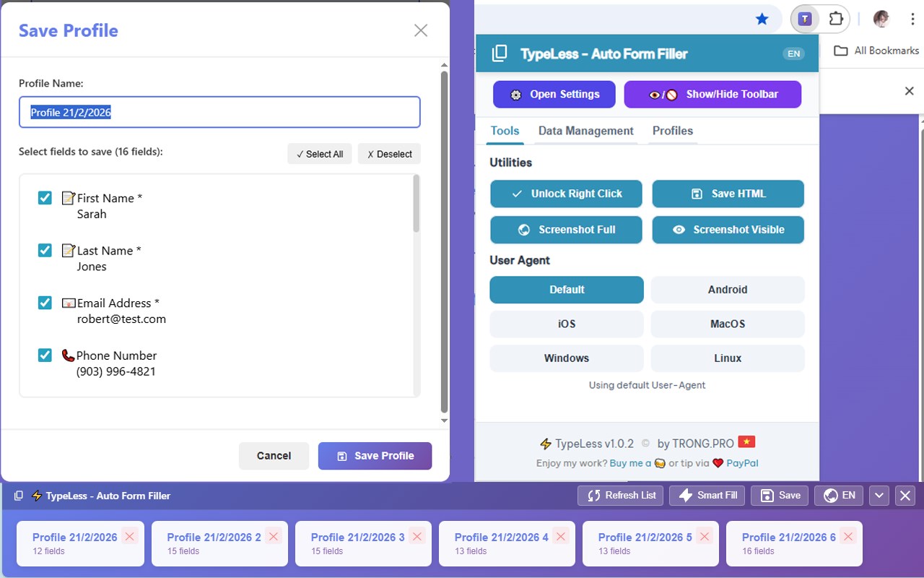924x578 pixels.
Task: Delete Profile 21/2/2026 2
Action: point(273,536)
